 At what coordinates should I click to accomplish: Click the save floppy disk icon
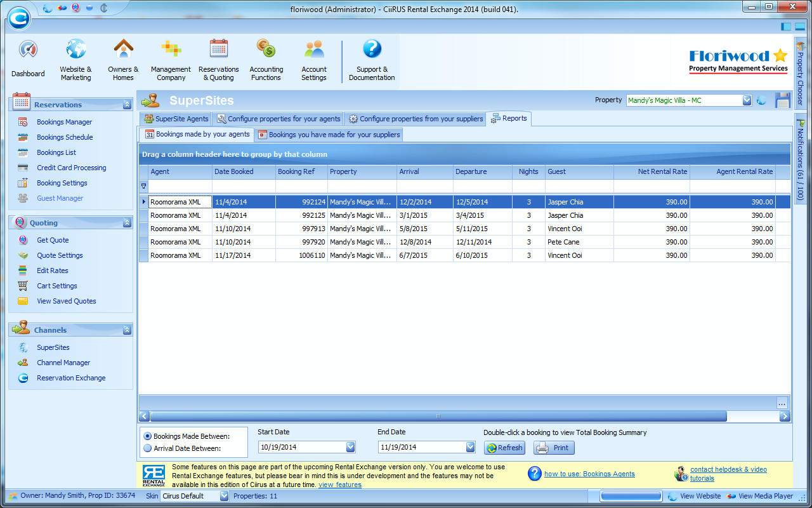(782, 100)
